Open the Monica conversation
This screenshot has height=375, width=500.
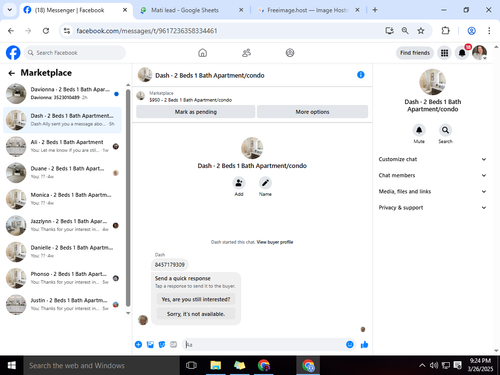click(62, 199)
